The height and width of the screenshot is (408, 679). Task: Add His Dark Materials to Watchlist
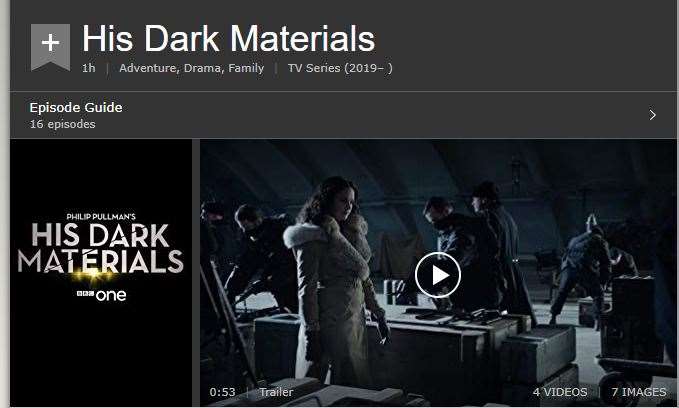tap(50, 47)
